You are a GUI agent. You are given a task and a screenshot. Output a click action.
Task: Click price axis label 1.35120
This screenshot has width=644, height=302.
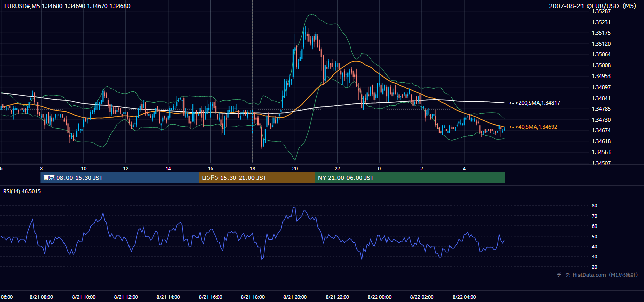click(602, 44)
